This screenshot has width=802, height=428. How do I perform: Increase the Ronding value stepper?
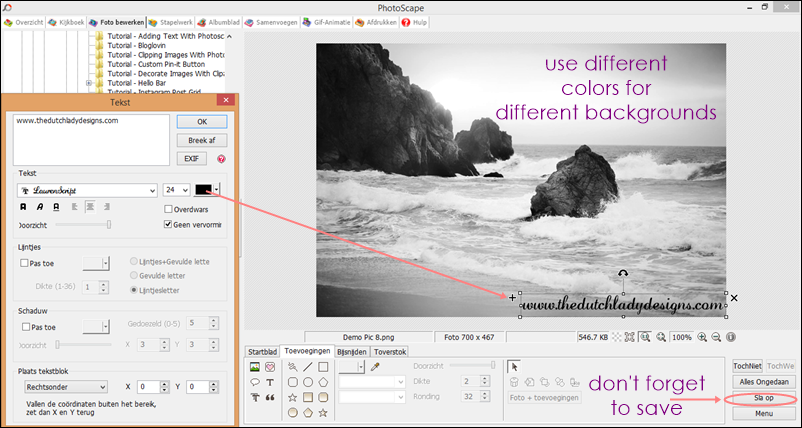point(485,394)
